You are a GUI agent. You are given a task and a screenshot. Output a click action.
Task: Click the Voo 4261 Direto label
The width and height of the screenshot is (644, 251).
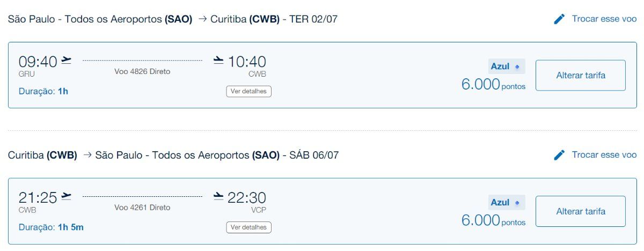point(142,208)
